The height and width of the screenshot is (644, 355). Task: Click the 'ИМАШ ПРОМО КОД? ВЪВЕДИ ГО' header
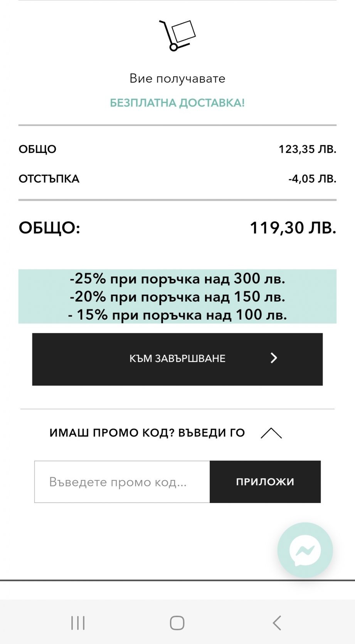point(147,433)
